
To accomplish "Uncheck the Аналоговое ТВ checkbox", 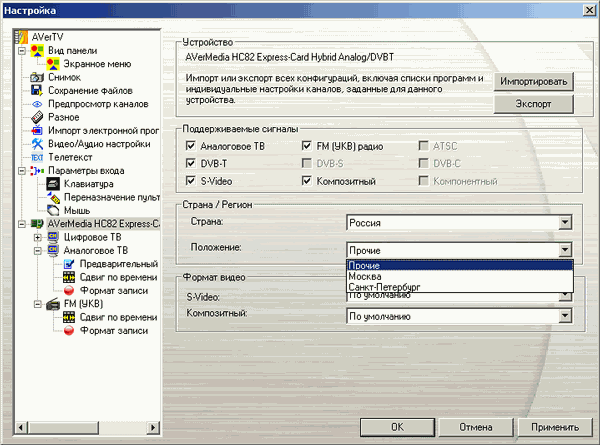I will 192,145.
